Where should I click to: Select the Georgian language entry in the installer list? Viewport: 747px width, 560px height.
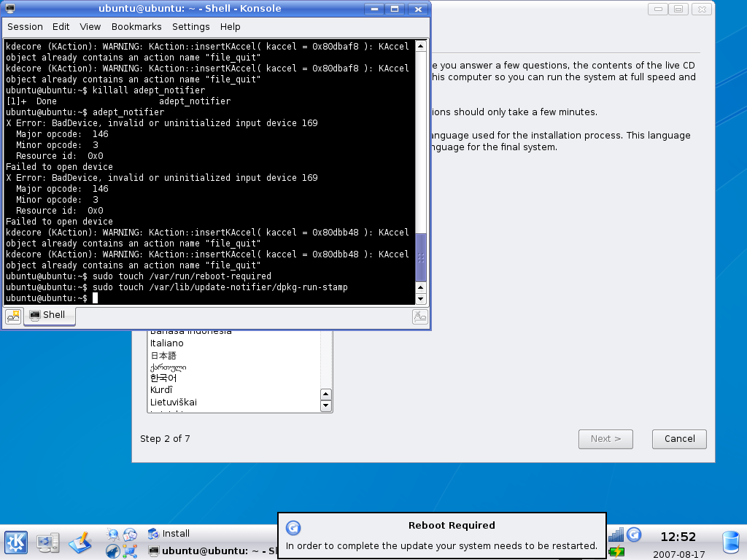[x=169, y=367]
